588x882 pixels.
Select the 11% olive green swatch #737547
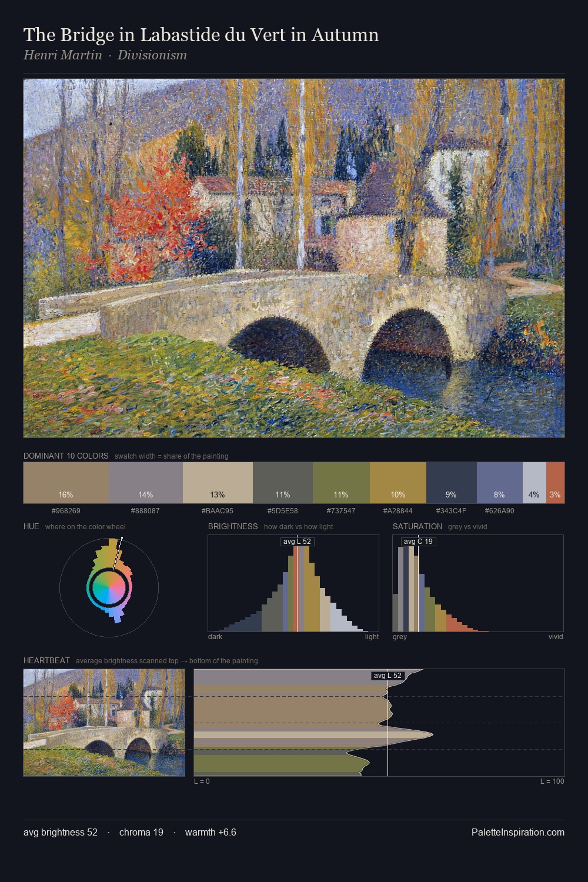point(341,483)
